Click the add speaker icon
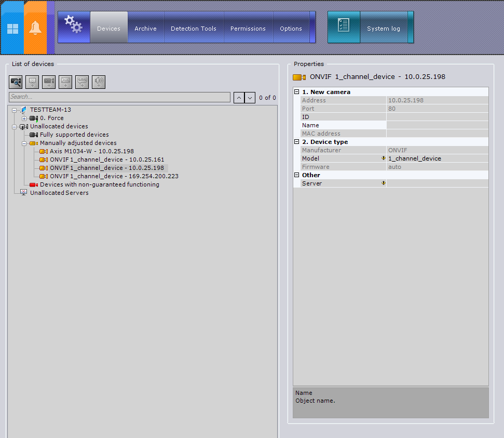 coord(99,82)
